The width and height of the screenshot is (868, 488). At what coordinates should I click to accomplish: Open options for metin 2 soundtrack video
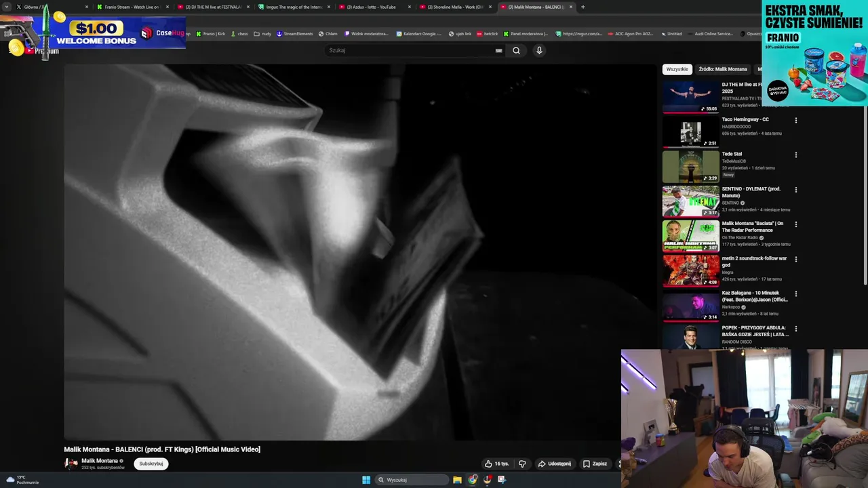(x=795, y=260)
